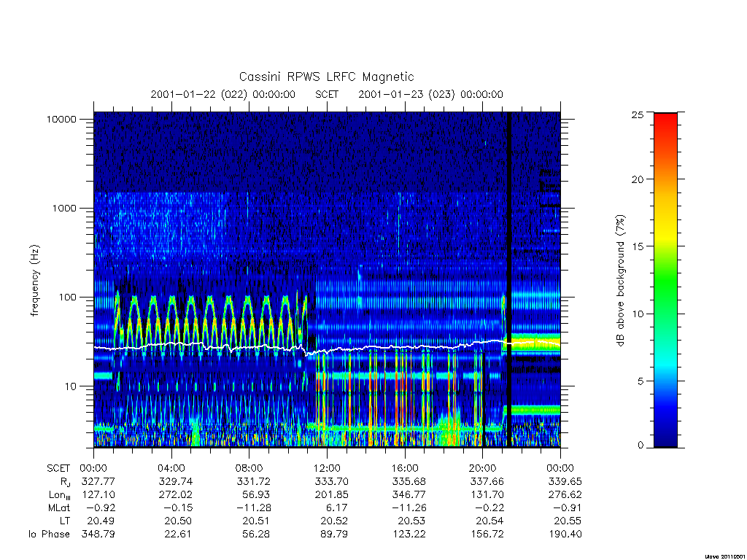The image size is (747, 560).
Task: Select the 04:00 SCET tick label
Action: click(171, 469)
